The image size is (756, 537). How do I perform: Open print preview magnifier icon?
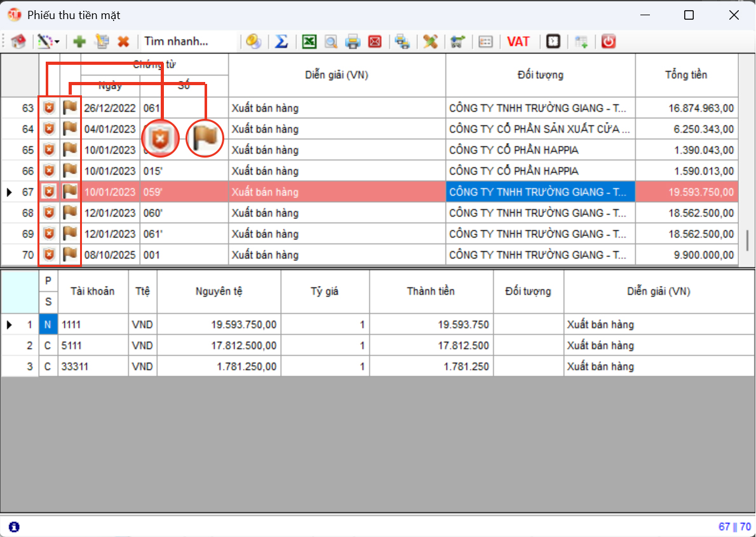(330, 42)
